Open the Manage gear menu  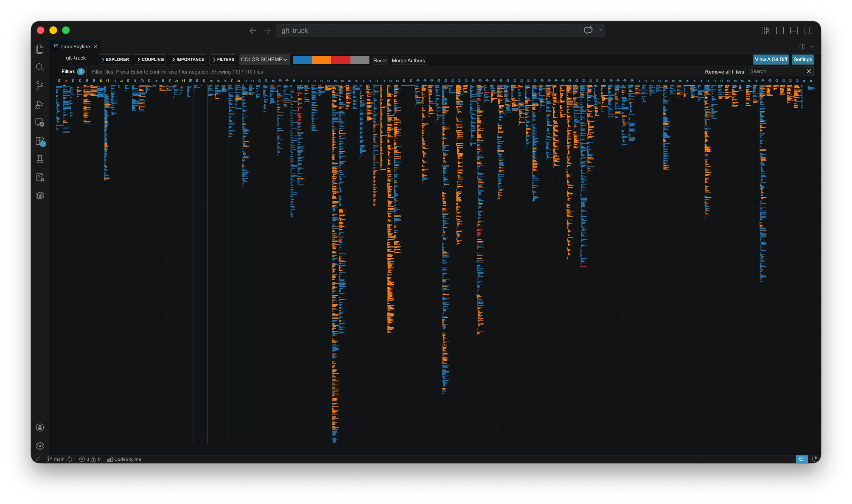pyautogui.click(x=40, y=446)
